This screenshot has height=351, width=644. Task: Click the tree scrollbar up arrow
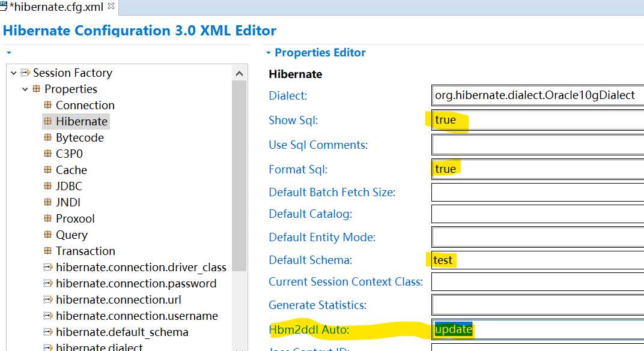240,74
